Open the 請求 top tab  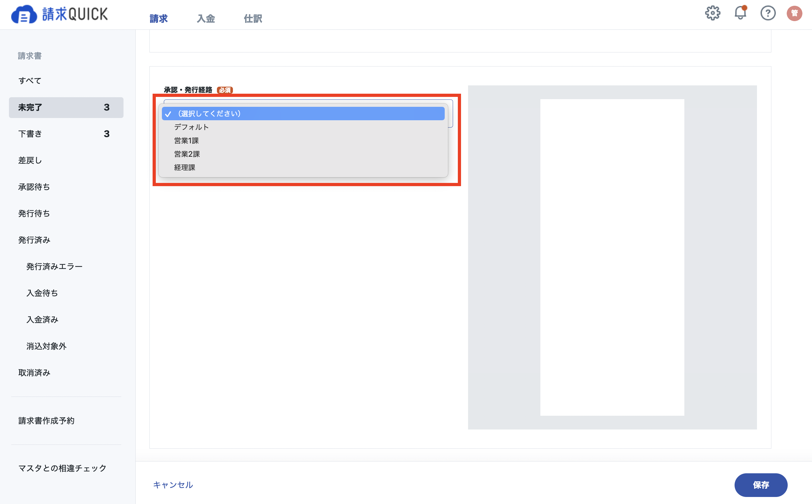tap(159, 19)
